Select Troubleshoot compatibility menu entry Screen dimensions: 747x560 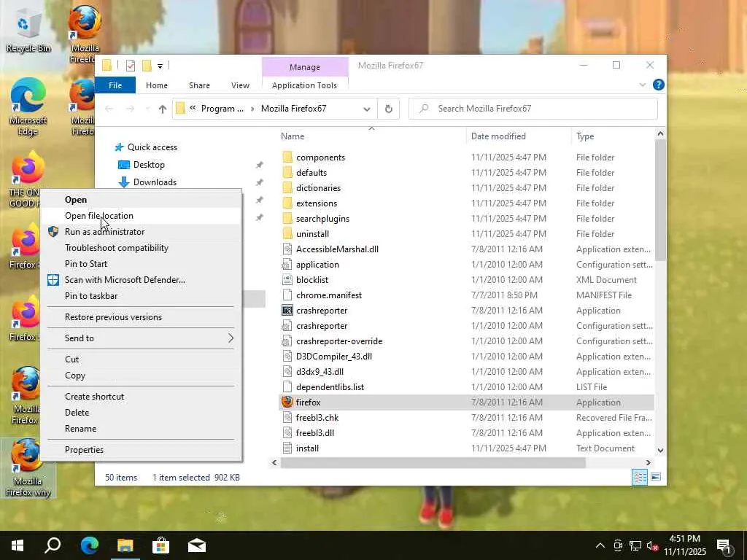(x=141, y=248)
